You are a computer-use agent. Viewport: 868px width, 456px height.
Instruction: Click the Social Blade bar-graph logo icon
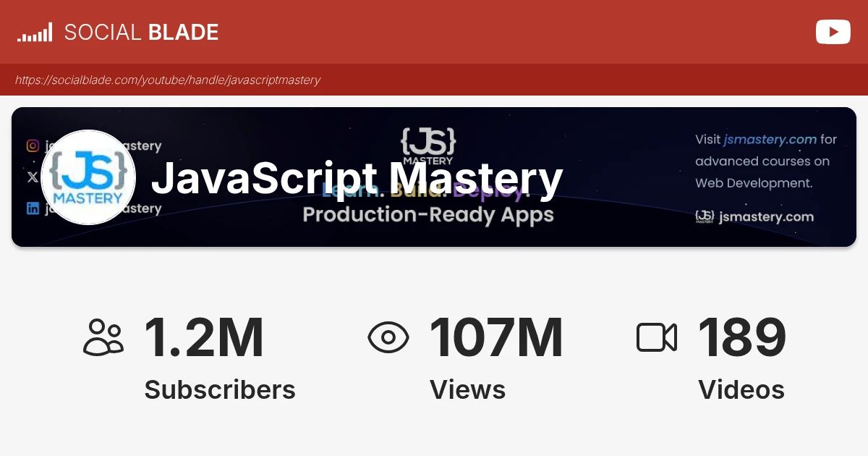[x=35, y=32]
